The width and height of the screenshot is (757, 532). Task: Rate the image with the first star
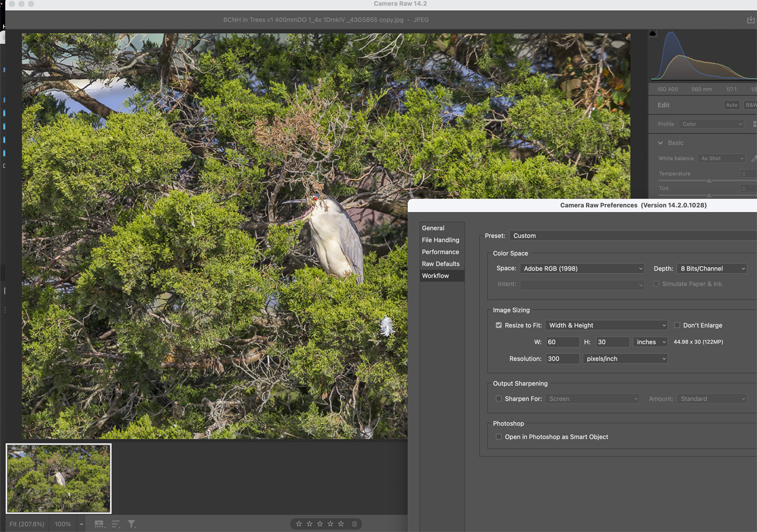299,524
